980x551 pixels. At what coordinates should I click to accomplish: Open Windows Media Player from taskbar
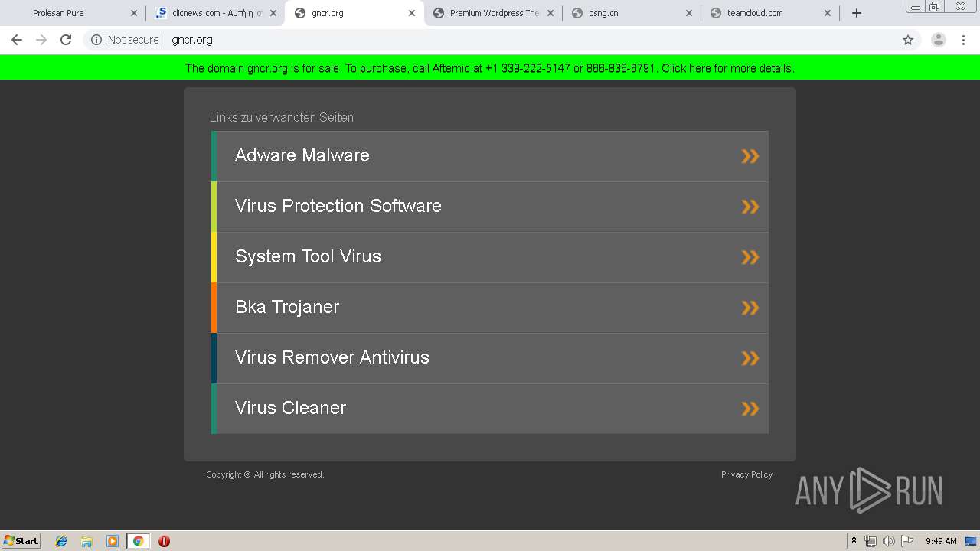point(113,541)
